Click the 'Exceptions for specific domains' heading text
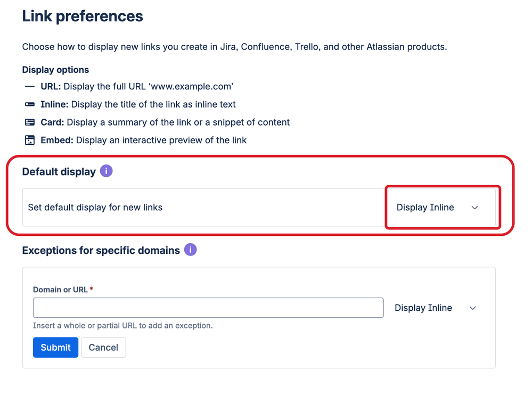Viewport: 532px width, 412px height. (101, 250)
